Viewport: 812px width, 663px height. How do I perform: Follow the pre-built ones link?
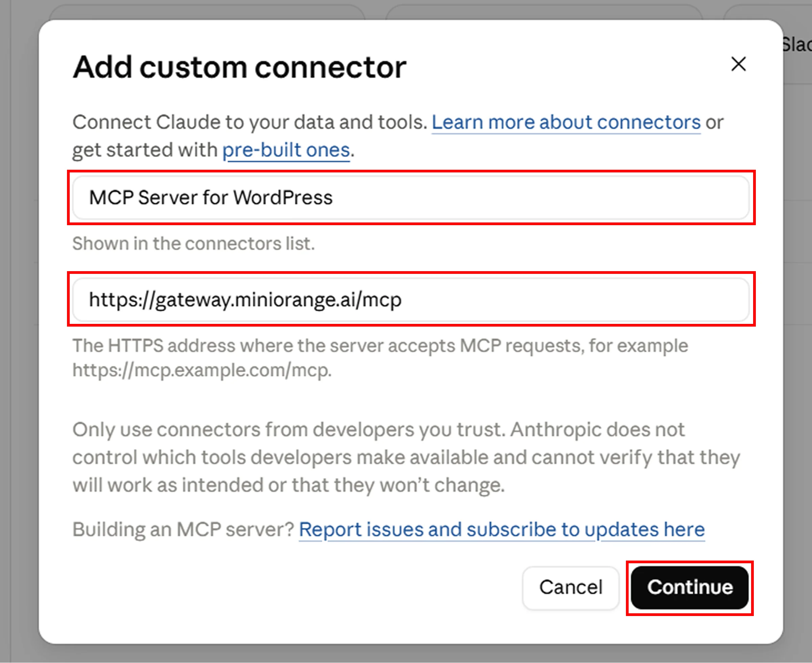point(286,150)
